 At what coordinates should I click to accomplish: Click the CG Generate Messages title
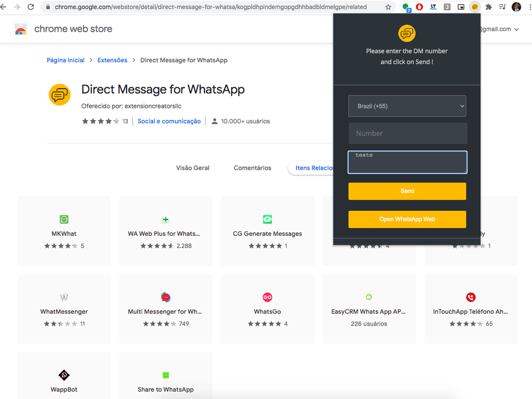coord(268,234)
